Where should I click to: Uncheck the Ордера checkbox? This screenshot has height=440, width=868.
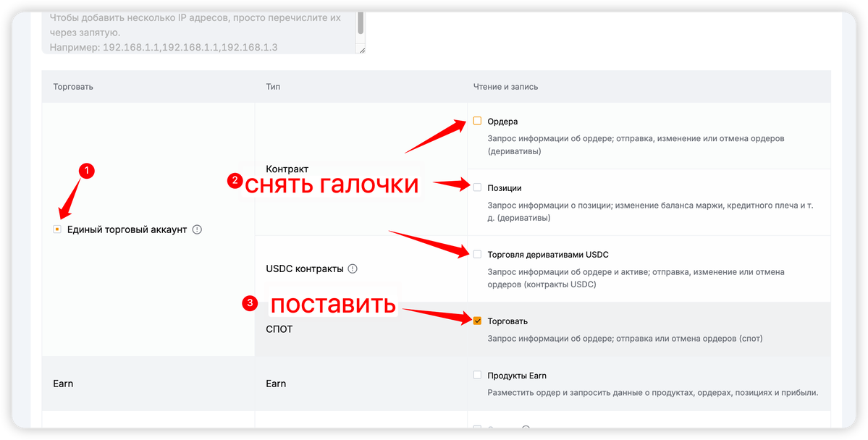(x=477, y=121)
